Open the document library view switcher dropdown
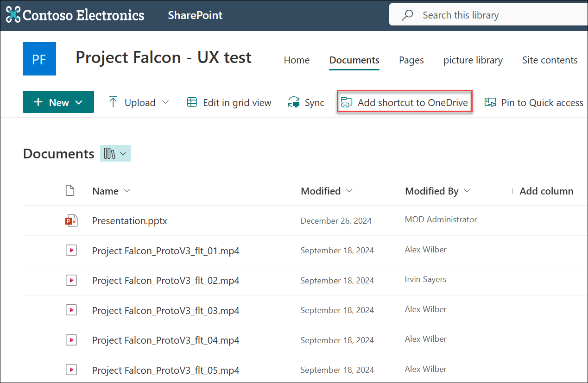 (115, 153)
